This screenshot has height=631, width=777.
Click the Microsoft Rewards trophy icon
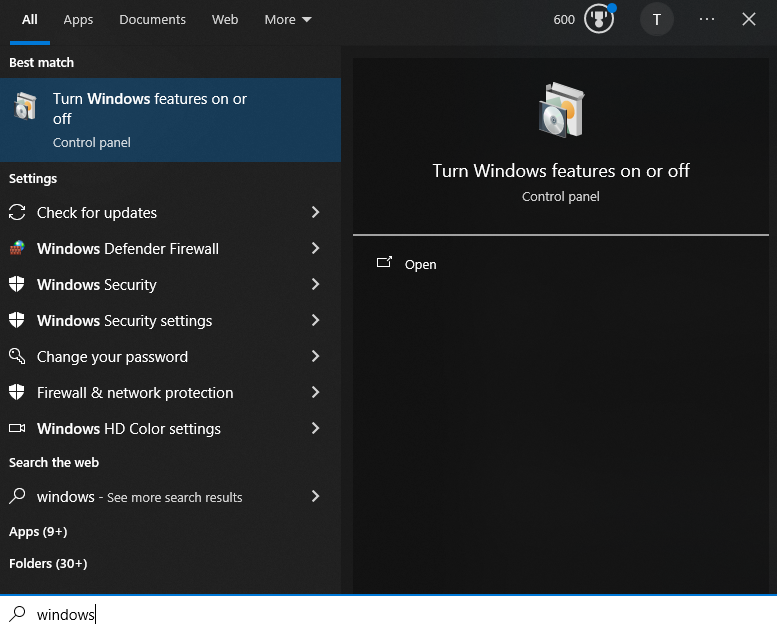pyautogui.click(x=598, y=19)
